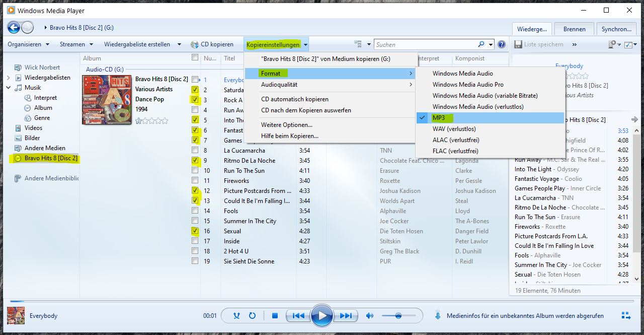Screen dimensions: 644x335
Task: Click the search magnifier icon
Action: [480, 44]
